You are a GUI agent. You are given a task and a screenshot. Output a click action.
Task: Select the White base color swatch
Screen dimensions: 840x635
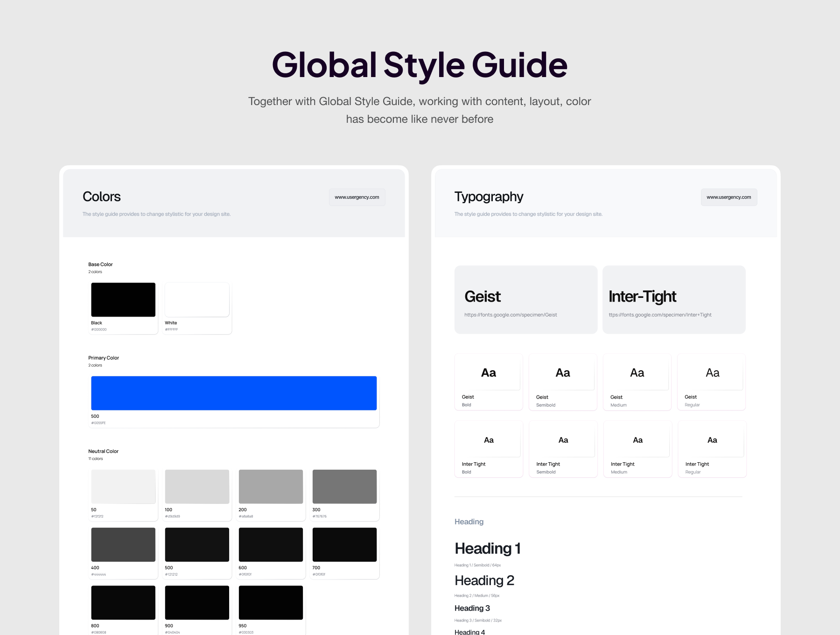tap(197, 300)
